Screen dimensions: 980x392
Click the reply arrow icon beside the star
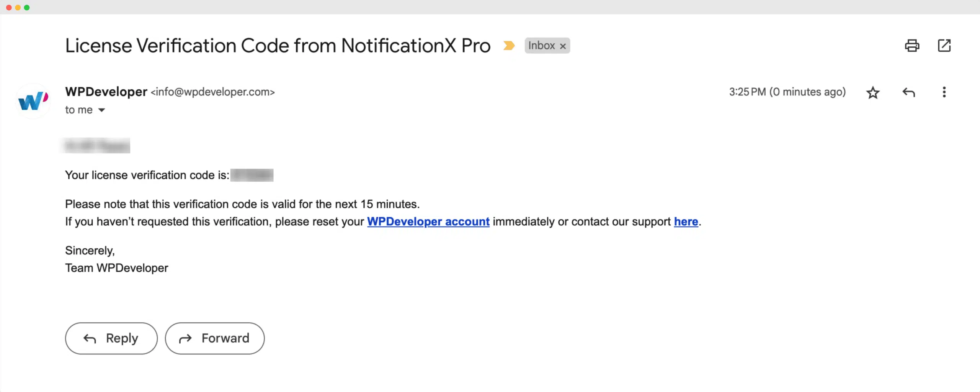(908, 92)
